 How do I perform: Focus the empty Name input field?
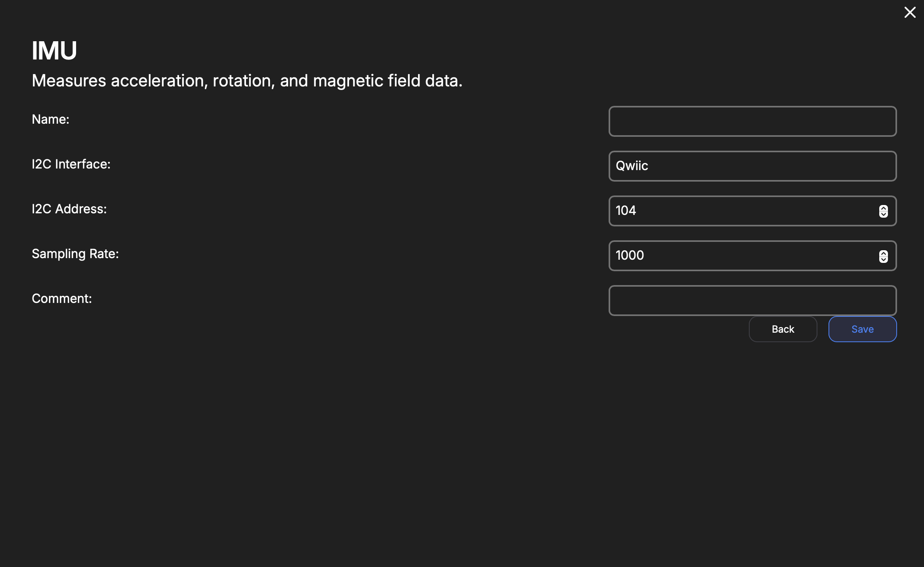752,121
